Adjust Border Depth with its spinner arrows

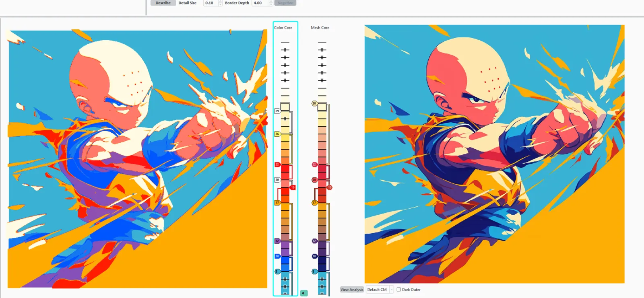click(x=271, y=3)
